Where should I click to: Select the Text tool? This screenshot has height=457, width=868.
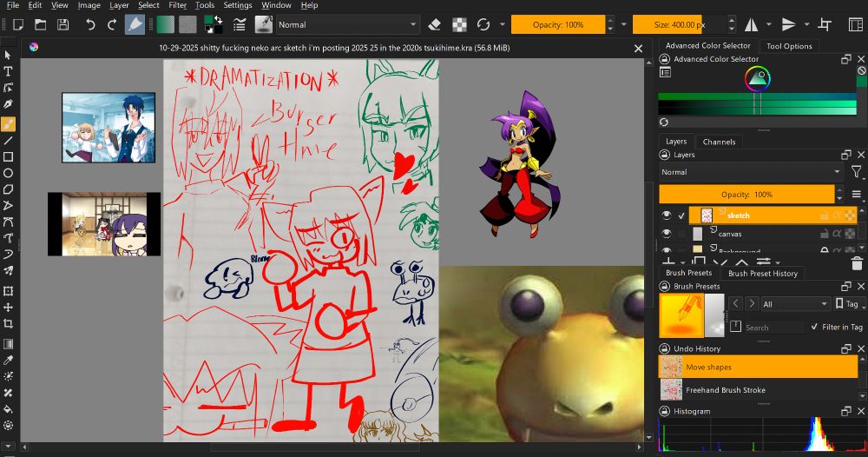(8, 71)
